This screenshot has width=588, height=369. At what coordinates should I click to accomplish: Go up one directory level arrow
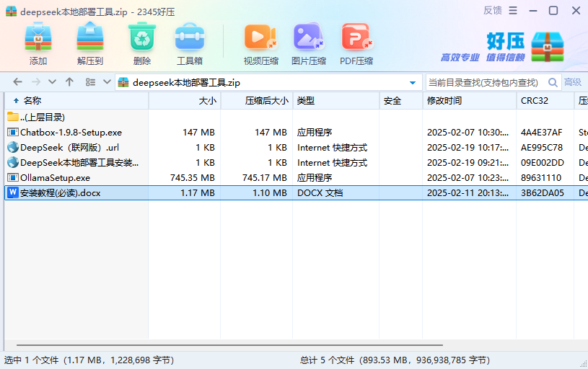click(x=69, y=82)
